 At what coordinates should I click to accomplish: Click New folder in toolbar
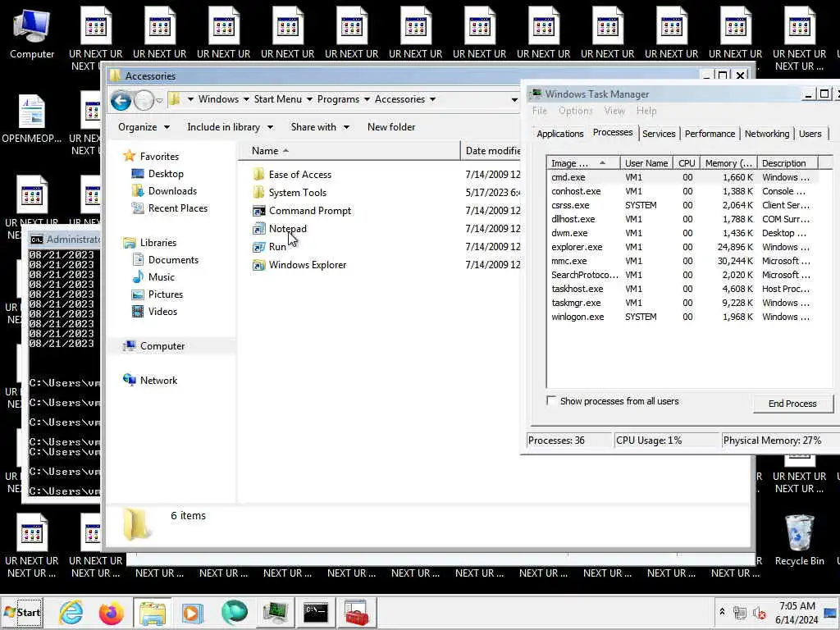click(x=391, y=127)
